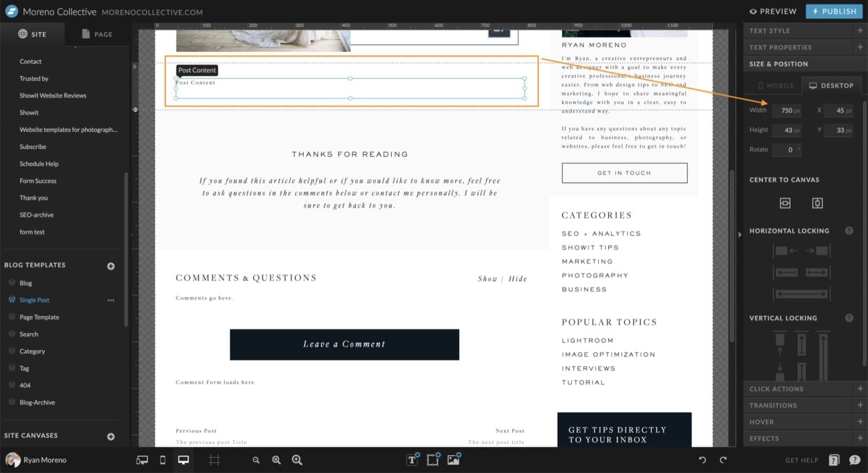The width and height of the screenshot is (868, 473).
Task: Undo the last change
Action: pyautogui.click(x=702, y=460)
